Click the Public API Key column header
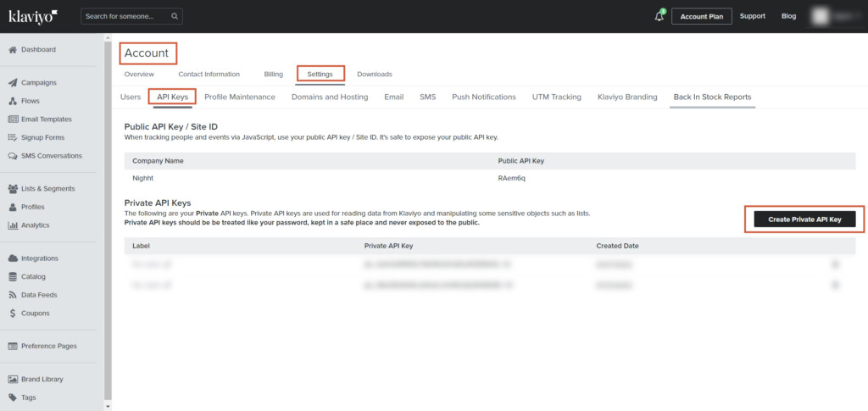The image size is (868, 411). pyautogui.click(x=521, y=161)
